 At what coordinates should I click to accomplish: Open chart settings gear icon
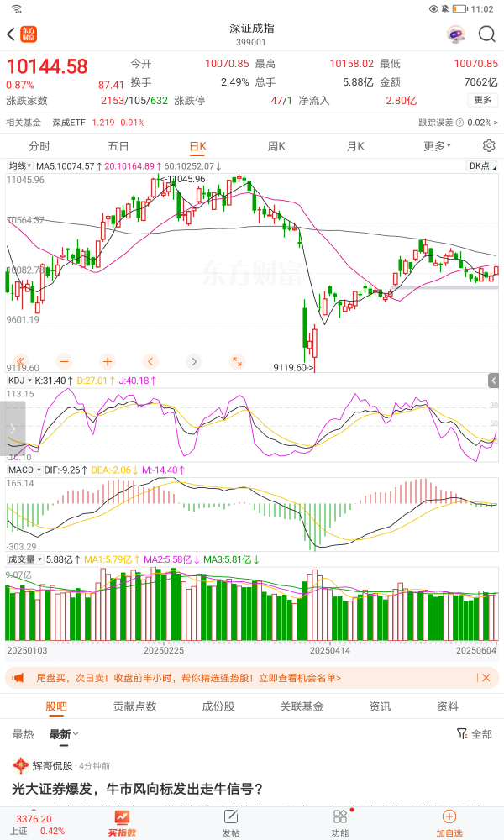(488, 146)
